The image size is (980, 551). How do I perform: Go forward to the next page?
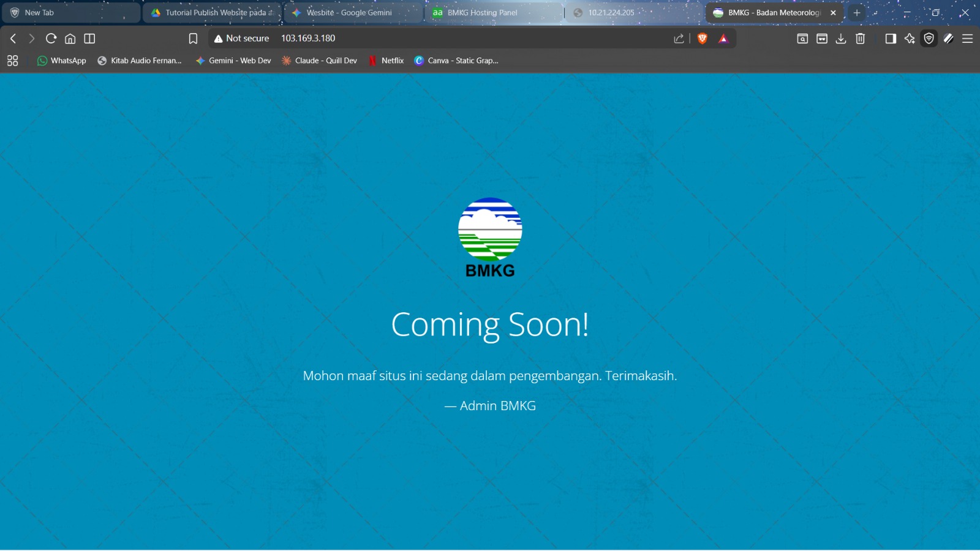[x=32, y=39]
